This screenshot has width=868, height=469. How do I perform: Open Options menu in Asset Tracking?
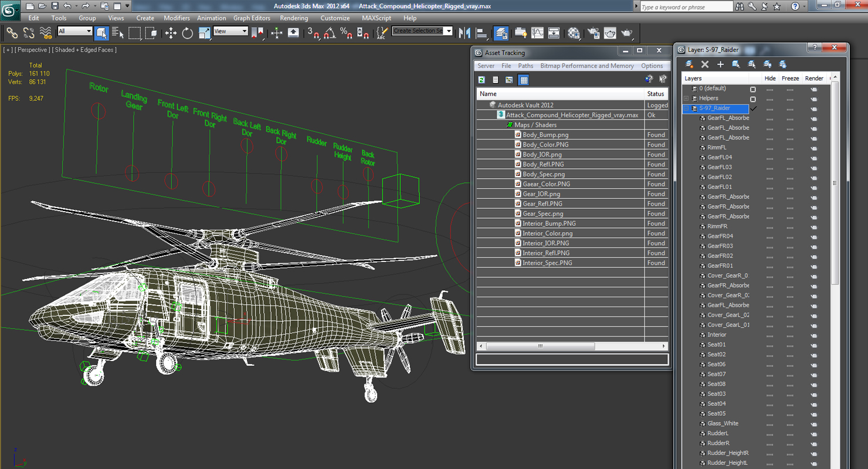652,66
